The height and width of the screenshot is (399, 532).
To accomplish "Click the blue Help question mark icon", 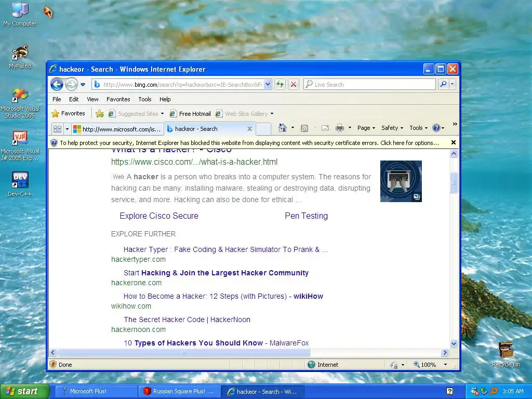I will (436, 128).
